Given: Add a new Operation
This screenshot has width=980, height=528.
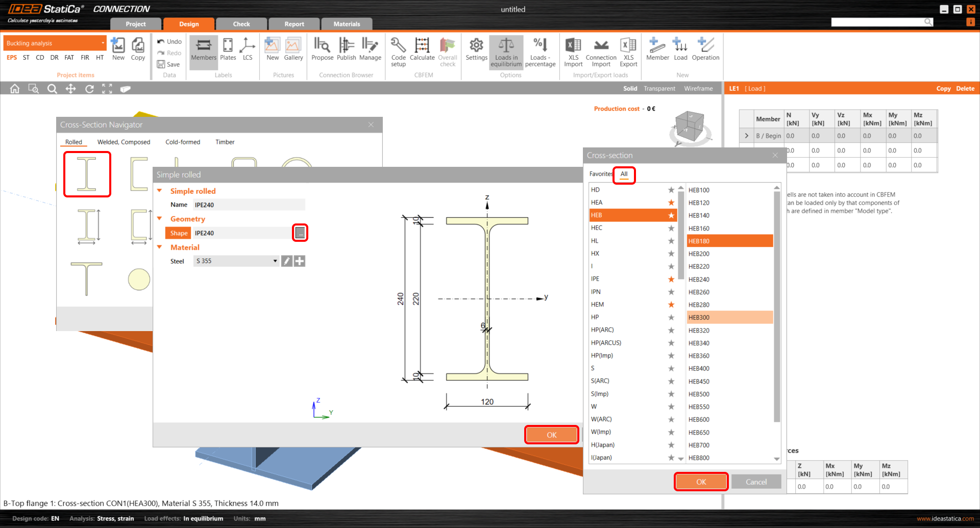Looking at the screenshot, I should point(705,50).
